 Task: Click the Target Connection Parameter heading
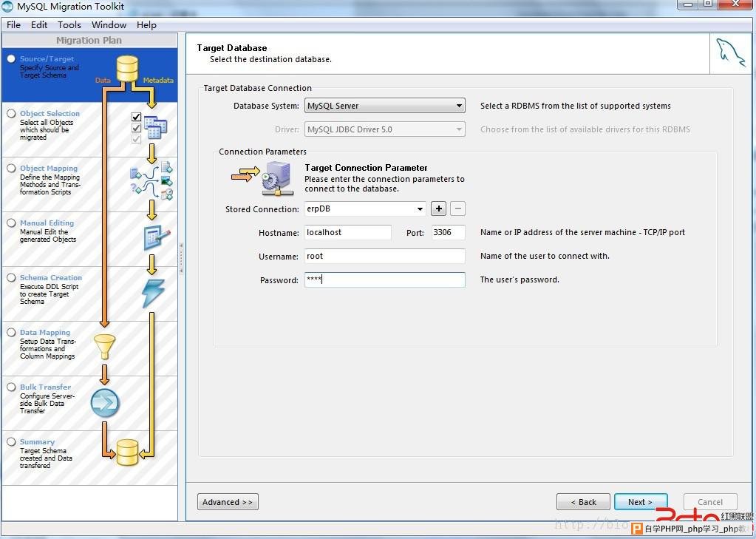pyautogui.click(x=366, y=167)
